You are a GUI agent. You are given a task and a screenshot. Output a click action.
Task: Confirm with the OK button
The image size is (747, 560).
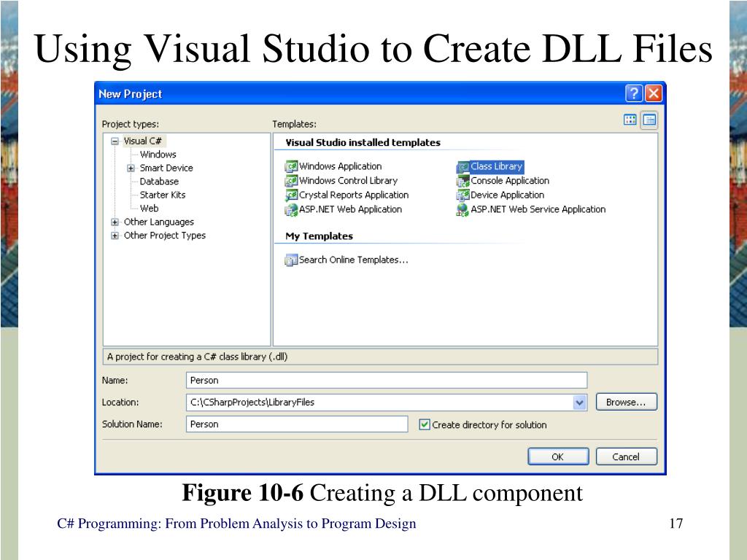[558, 456]
